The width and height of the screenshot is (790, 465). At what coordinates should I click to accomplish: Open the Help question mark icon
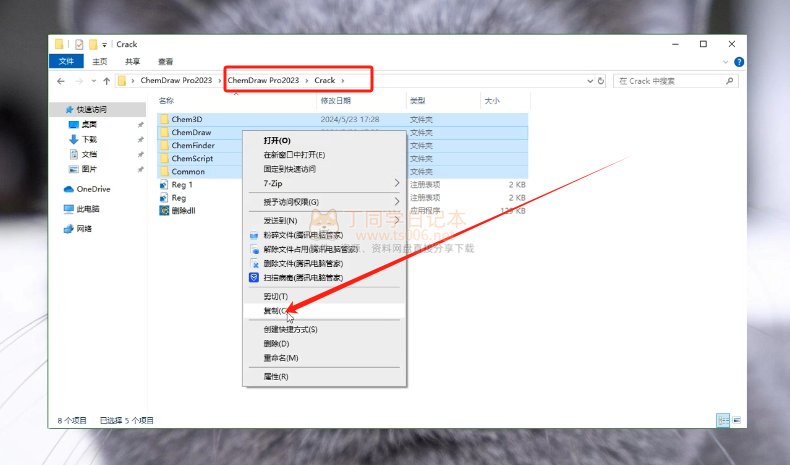(x=739, y=62)
